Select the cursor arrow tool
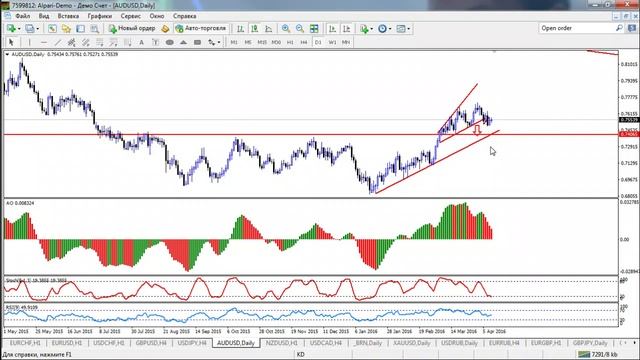 coord(11,42)
